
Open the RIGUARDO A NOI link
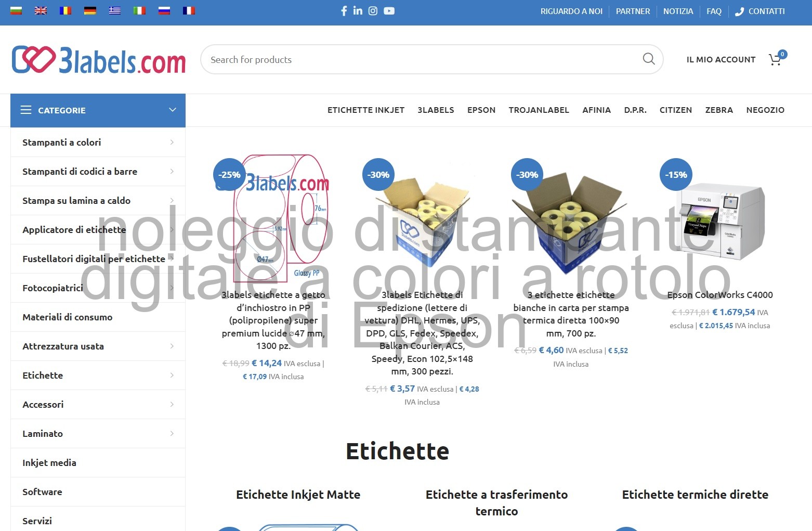[571, 11]
